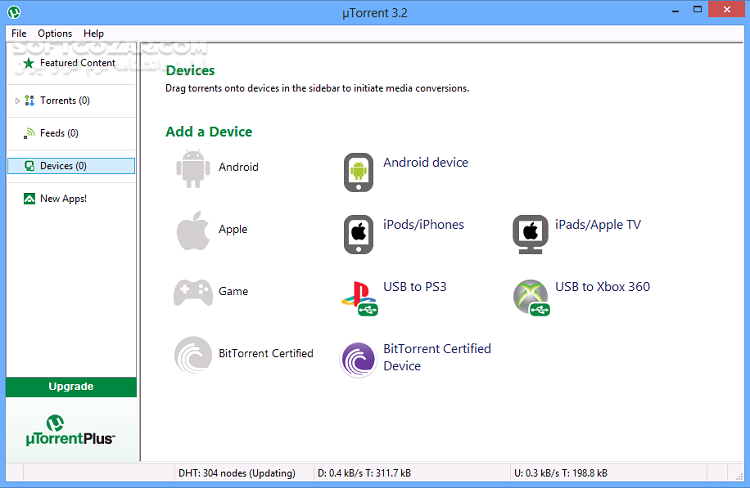750x488 pixels.
Task: Click the Torrents up-down arrows icon
Action: [x=29, y=100]
